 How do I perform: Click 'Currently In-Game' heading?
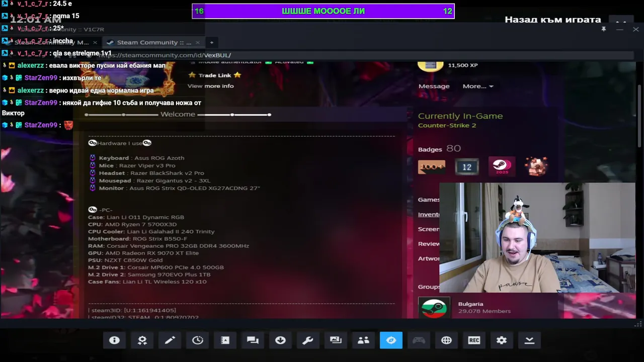tap(460, 116)
